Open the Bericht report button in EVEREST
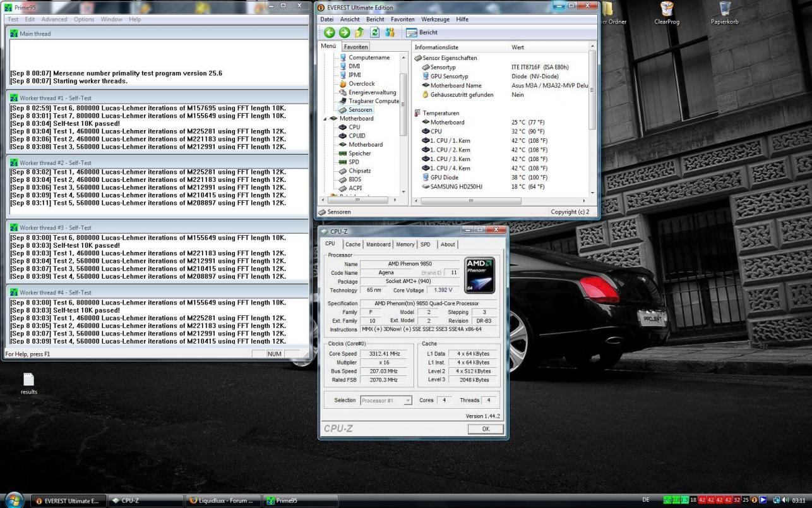 (422, 32)
